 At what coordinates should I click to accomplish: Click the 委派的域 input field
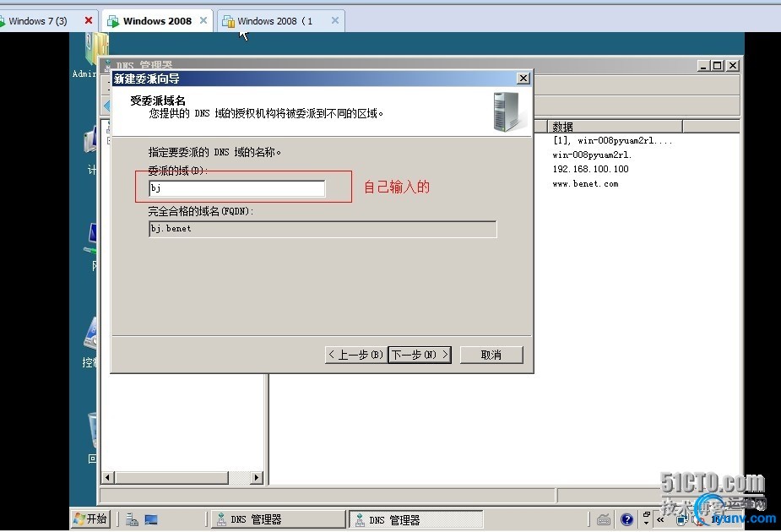[237, 188]
